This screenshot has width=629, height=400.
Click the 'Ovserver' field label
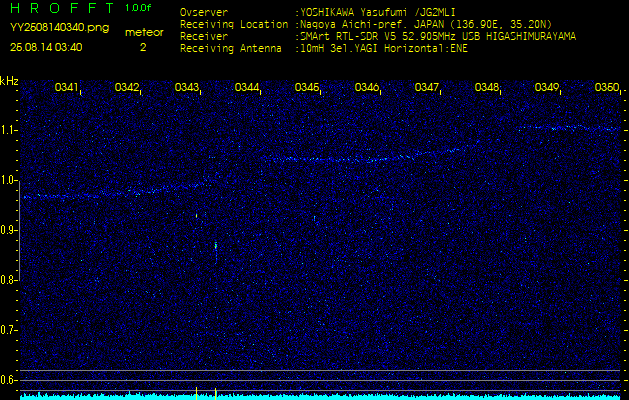(x=204, y=12)
